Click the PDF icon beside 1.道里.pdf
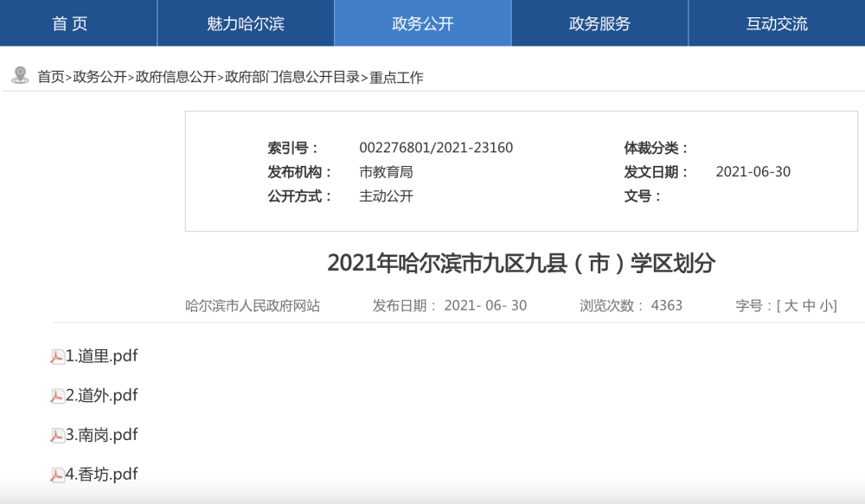The height and width of the screenshot is (504, 865). pyautogui.click(x=57, y=357)
